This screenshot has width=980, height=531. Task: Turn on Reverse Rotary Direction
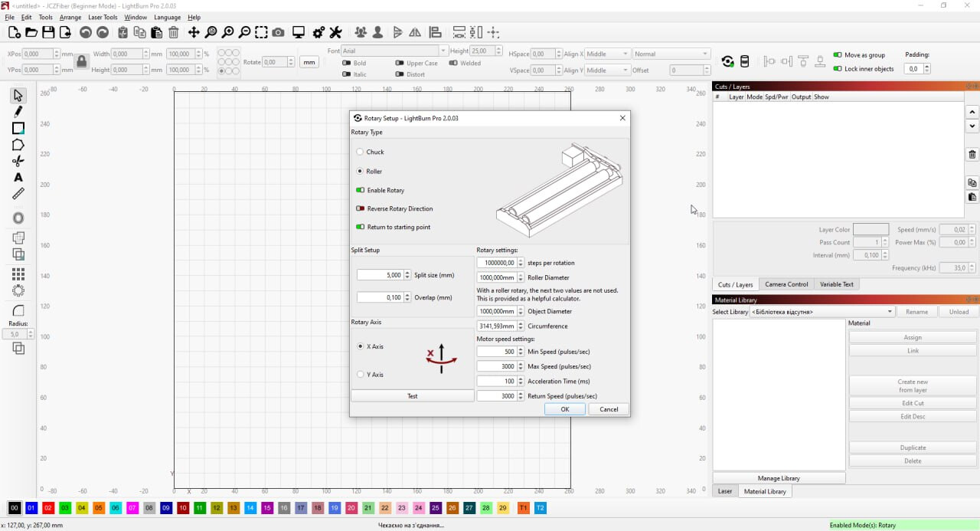click(360, 208)
